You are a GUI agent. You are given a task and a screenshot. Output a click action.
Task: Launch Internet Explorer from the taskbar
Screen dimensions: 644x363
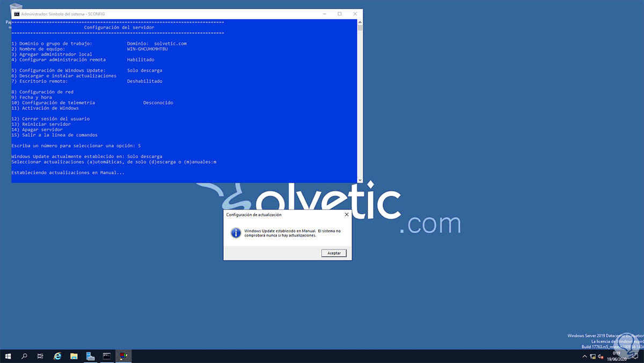(57, 356)
